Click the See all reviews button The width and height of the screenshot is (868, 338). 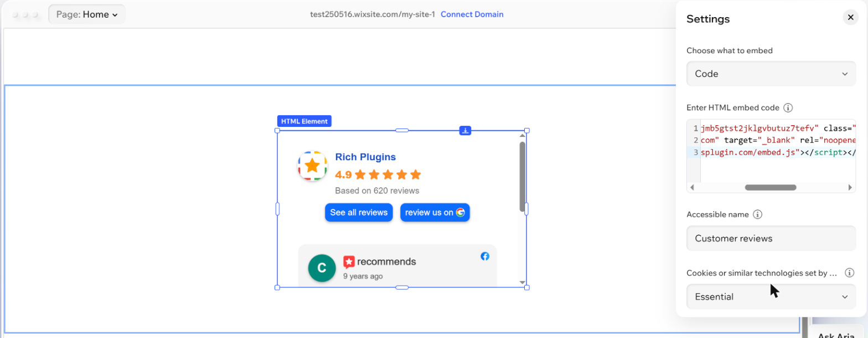(x=359, y=212)
